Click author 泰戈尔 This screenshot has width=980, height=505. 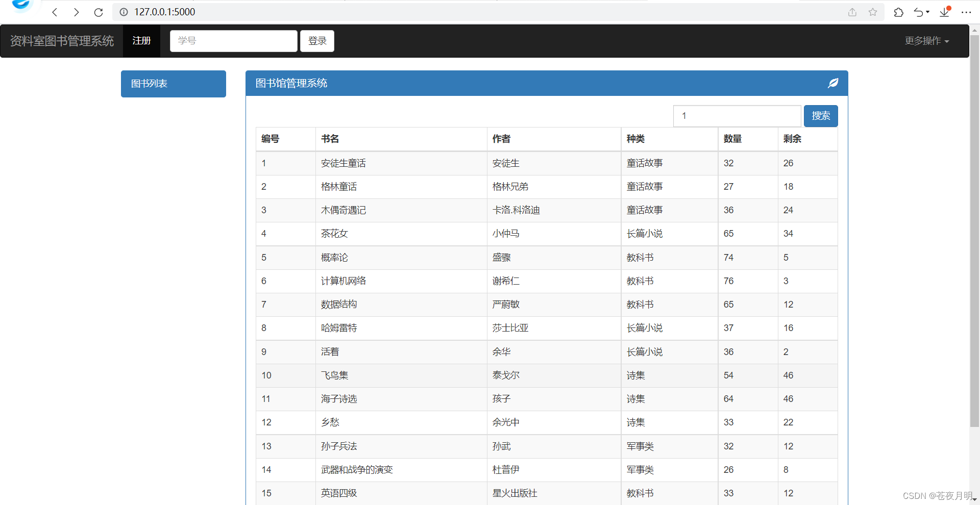click(x=506, y=375)
